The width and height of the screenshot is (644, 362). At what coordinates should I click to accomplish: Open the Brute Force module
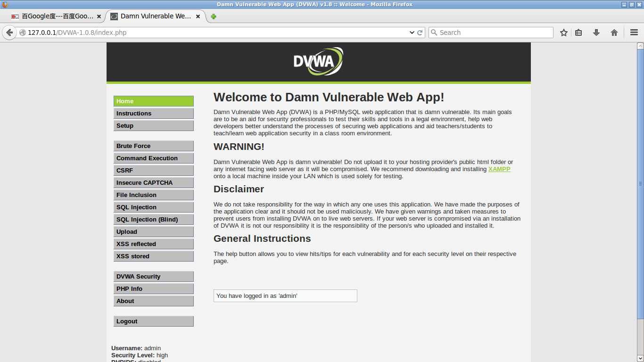154,146
